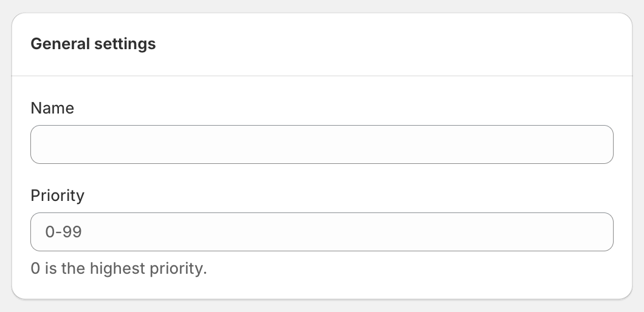This screenshot has height=312, width=644.
Task: Click the divider line below General settings
Action: 322,76
